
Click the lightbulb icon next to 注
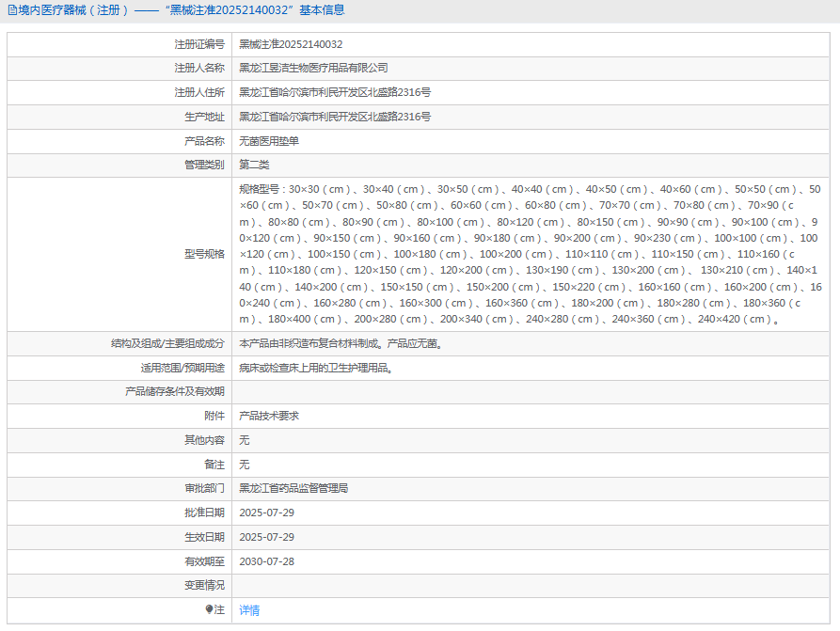pyautogui.click(x=209, y=609)
